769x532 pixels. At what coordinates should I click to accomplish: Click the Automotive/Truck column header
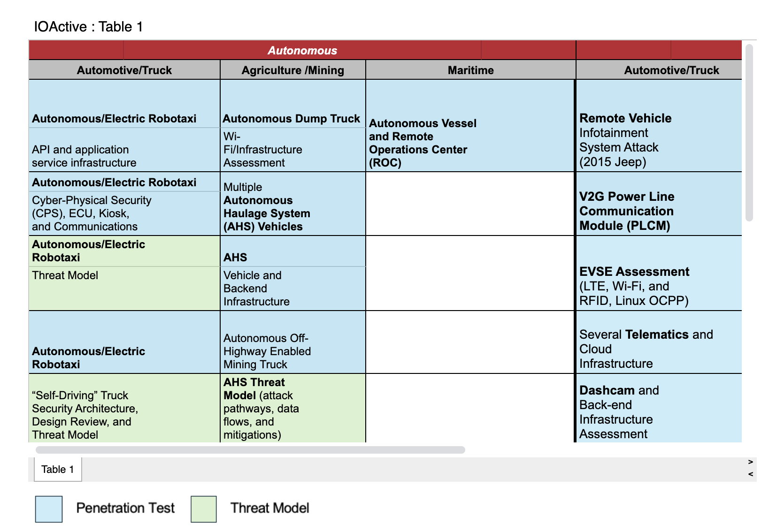pos(124,70)
